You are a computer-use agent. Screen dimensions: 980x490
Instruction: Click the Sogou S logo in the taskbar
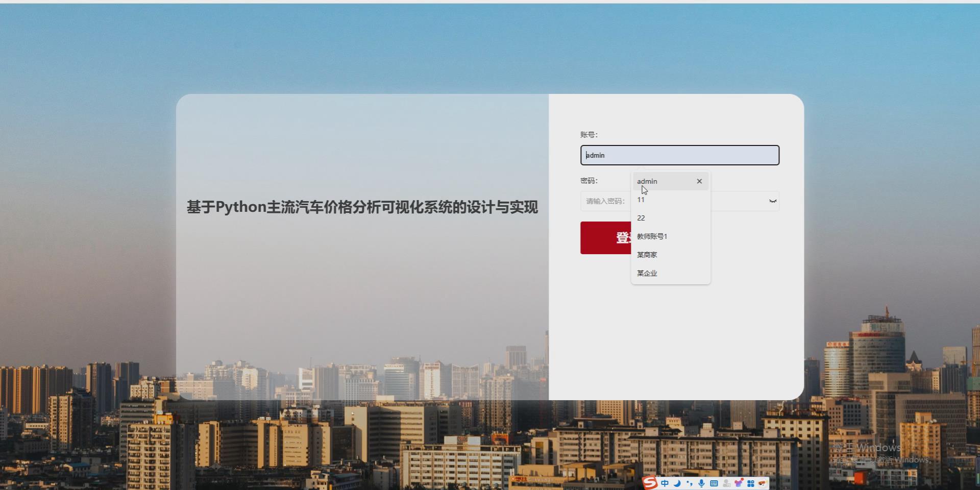(x=650, y=483)
